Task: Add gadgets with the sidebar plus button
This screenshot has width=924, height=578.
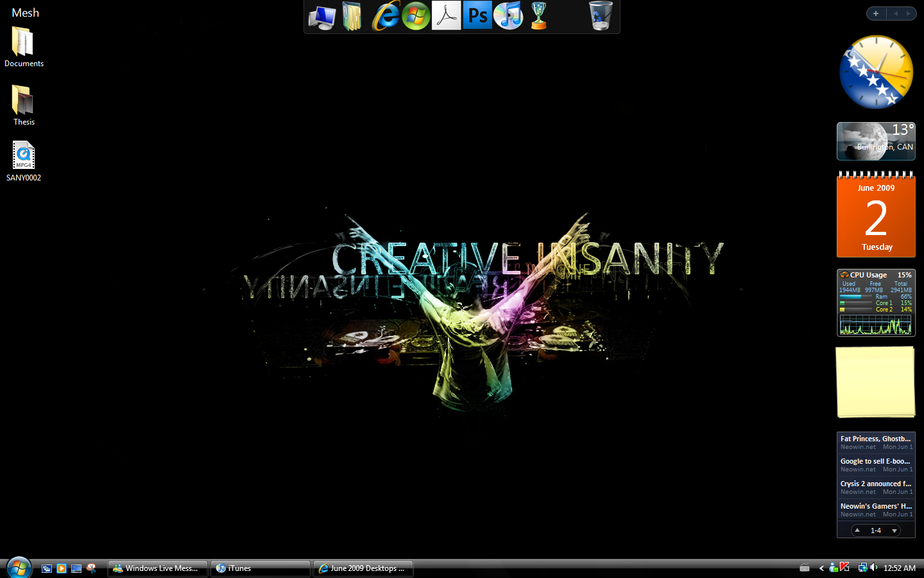Action: [x=876, y=13]
